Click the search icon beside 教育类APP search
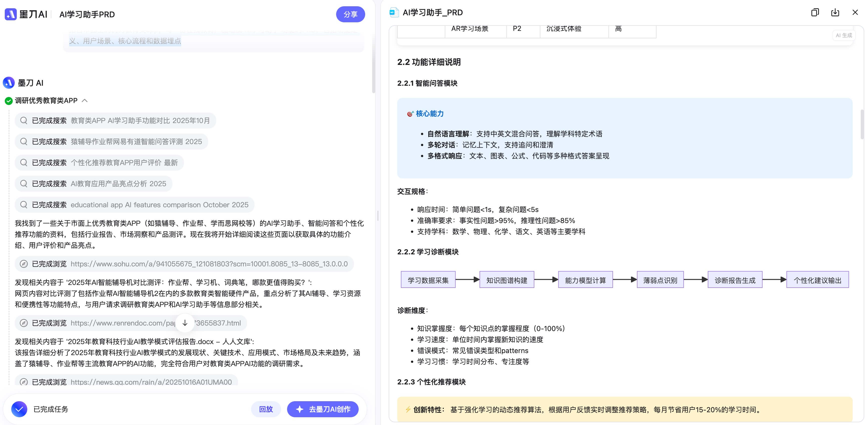 point(24,121)
